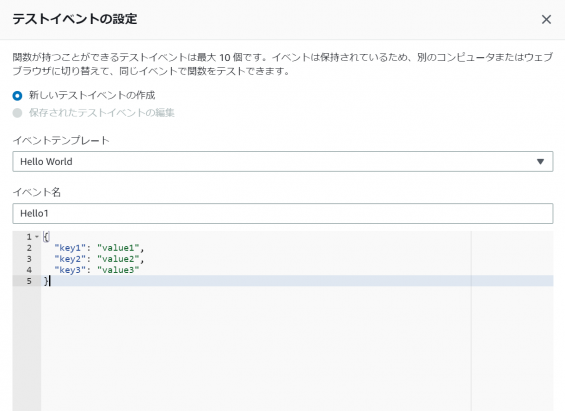Screen dimensions: 565x411
Task: Open the Hello World event template dropdown
Action: 283,161
